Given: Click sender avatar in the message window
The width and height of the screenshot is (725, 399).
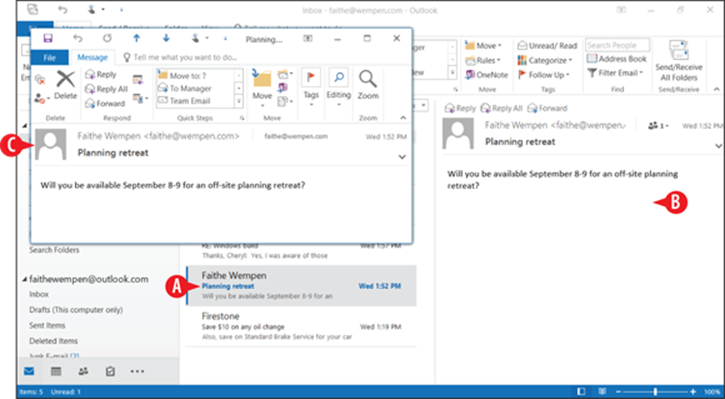Looking at the screenshot, I should pyautogui.click(x=51, y=145).
